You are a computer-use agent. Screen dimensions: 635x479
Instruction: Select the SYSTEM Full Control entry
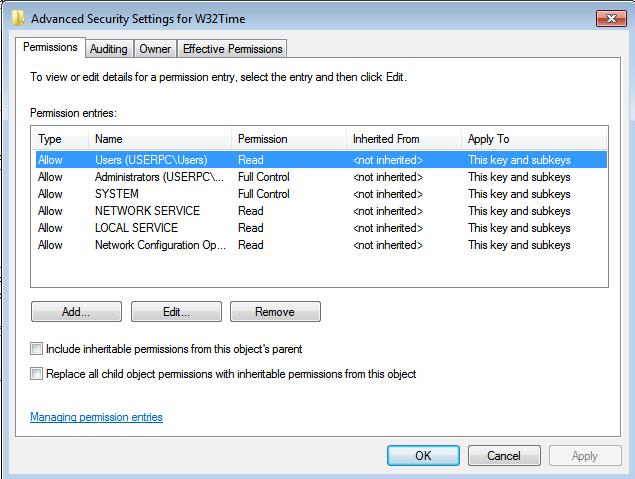pos(117,194)
